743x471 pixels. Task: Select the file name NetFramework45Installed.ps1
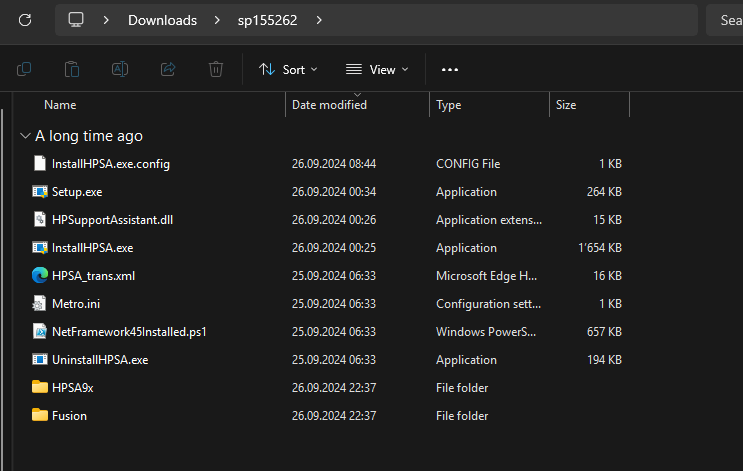[x=129, y=332]
